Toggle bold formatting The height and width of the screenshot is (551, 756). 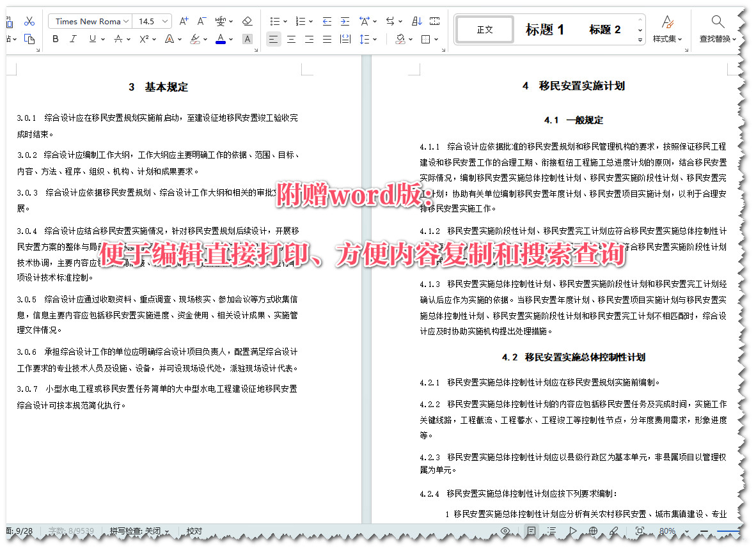point(55,39)
